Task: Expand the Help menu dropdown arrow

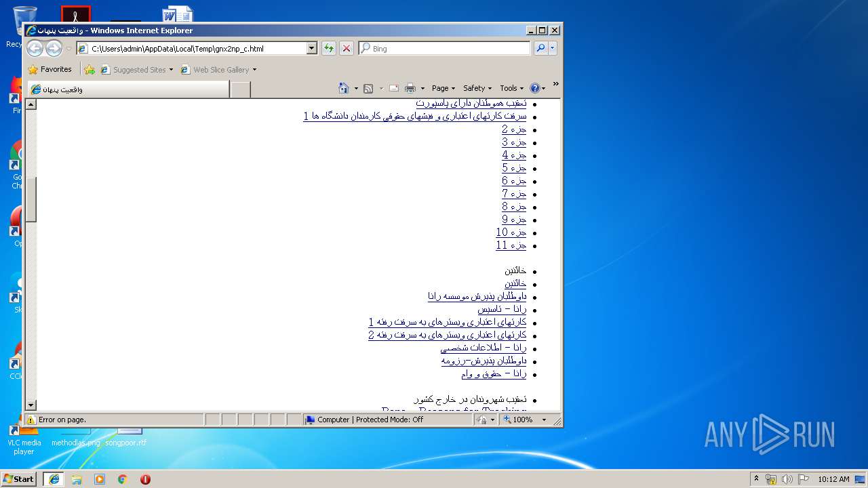Action: (x=543, y=88)
